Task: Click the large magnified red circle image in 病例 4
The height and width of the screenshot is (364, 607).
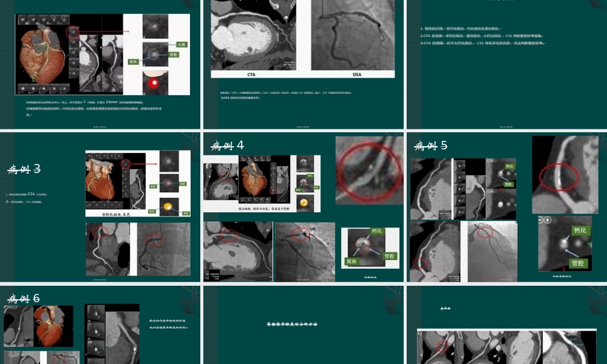Action: pyautogui.click(x=368, y=170)
